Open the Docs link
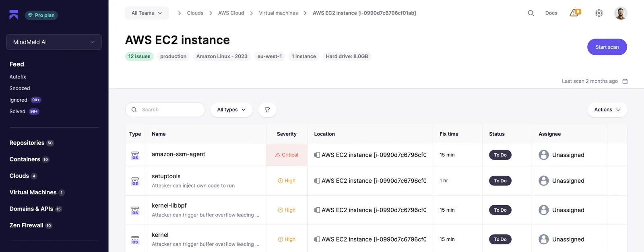644x252 pixels. pos(551,13)
